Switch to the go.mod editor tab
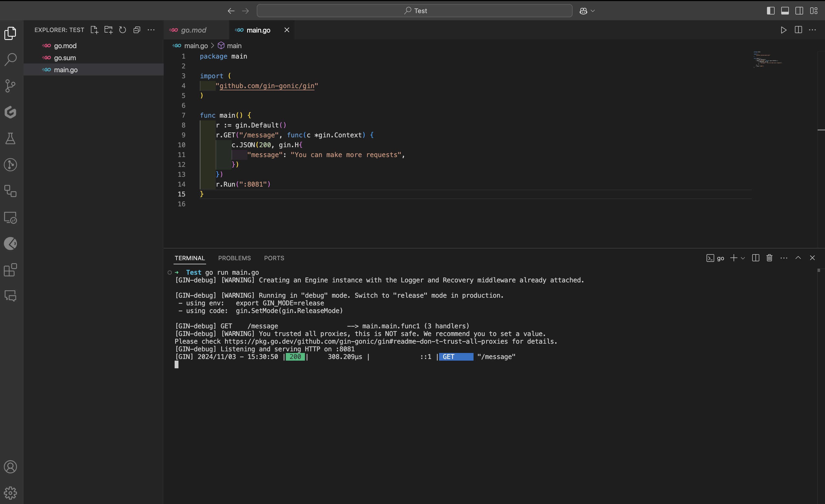 tap(194, 30)
